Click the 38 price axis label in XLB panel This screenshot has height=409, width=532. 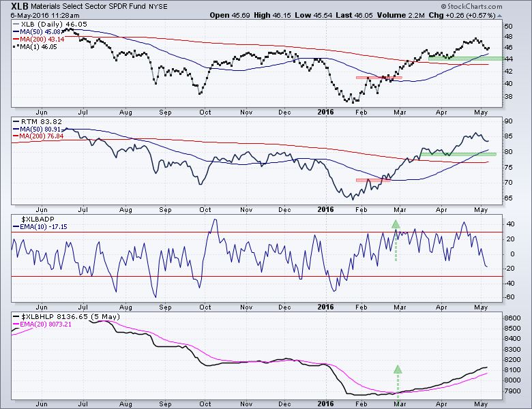(508, 96)
